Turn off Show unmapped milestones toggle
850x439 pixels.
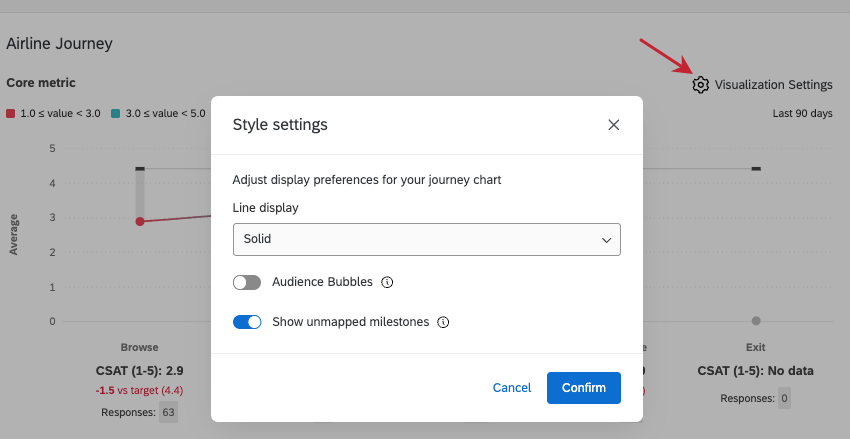coord(247,322)
